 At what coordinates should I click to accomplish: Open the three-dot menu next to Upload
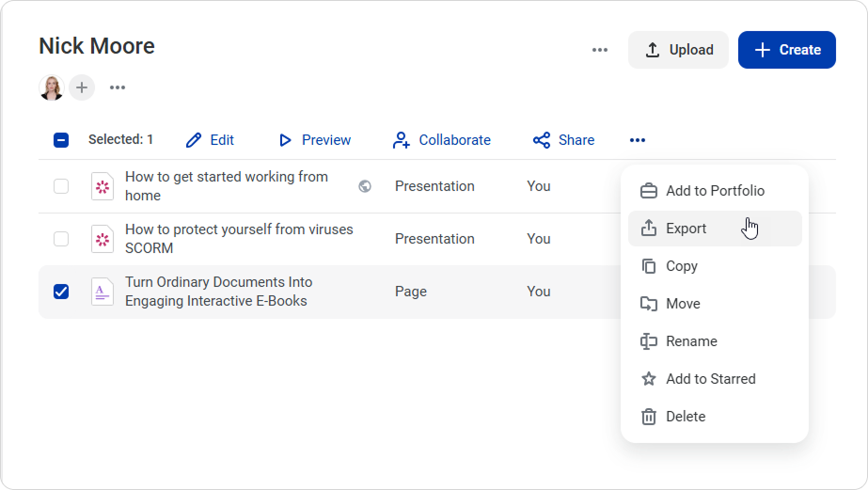pyautogui.click(x=600, y=50)
